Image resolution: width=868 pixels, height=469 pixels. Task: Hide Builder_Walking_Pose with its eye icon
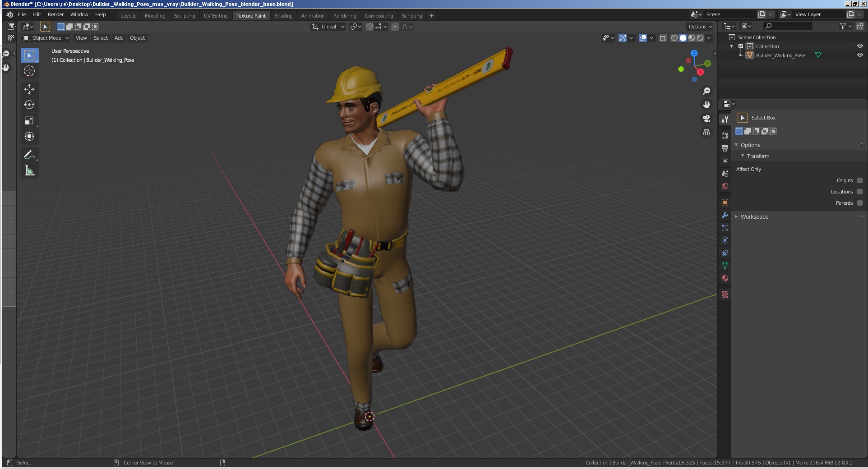[860, 55]
